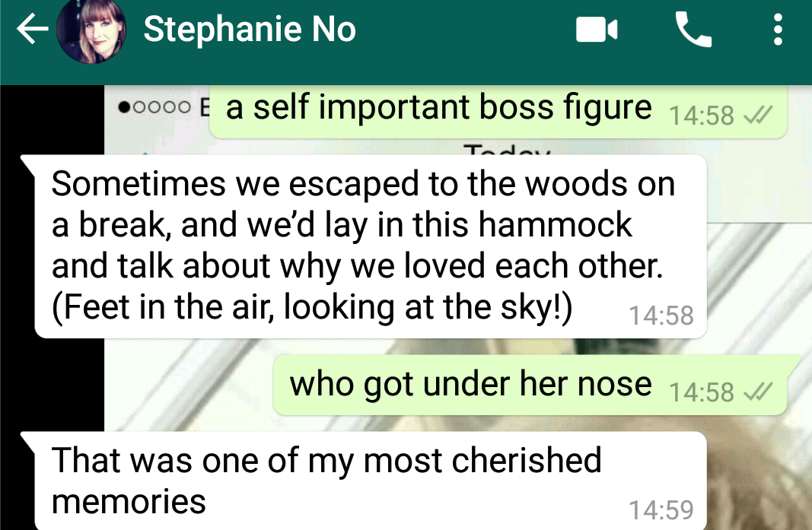
Task: Click the 14:58 timestamp beside 'under her nose'
Action: 702,392
